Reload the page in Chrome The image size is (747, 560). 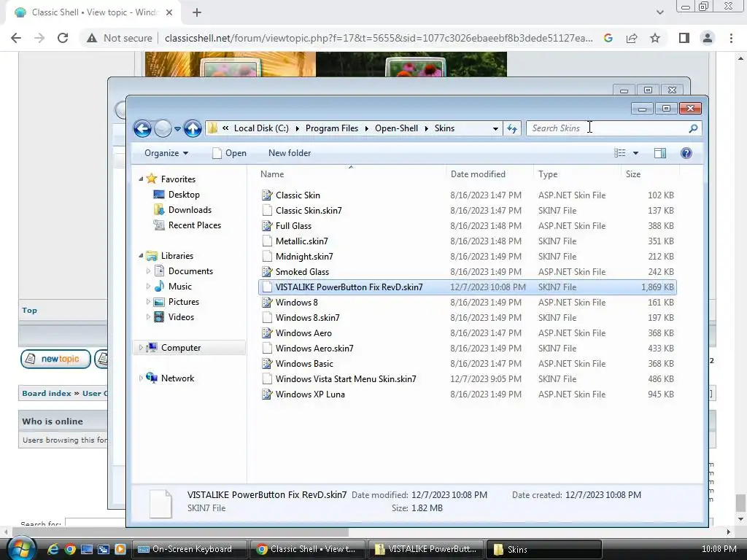pos(63,38)
